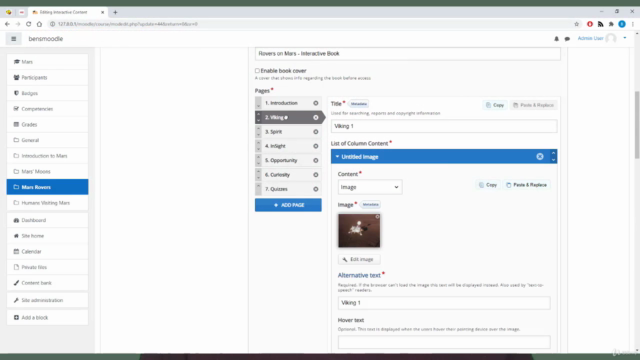Remove the Spirit page via its circle icon
The width and height of the screenshot is (640, 360).
(316, 131)
